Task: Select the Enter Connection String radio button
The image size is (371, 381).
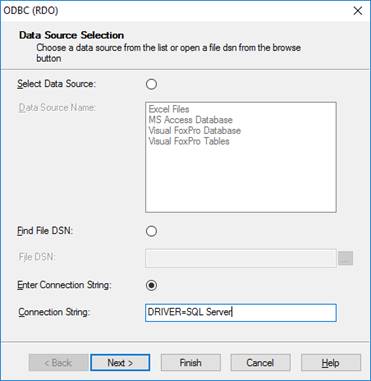Action: (x=151, y=285)
